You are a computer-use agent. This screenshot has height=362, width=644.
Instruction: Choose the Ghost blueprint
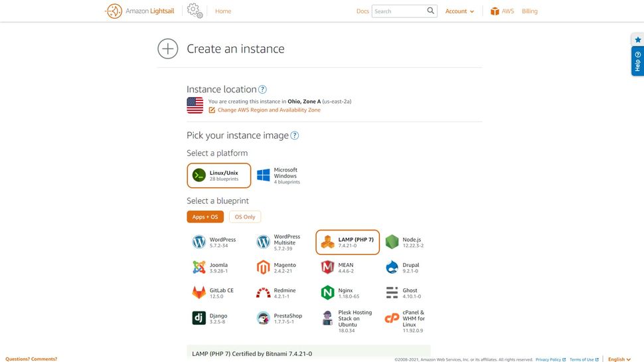(x=411, y=293)
